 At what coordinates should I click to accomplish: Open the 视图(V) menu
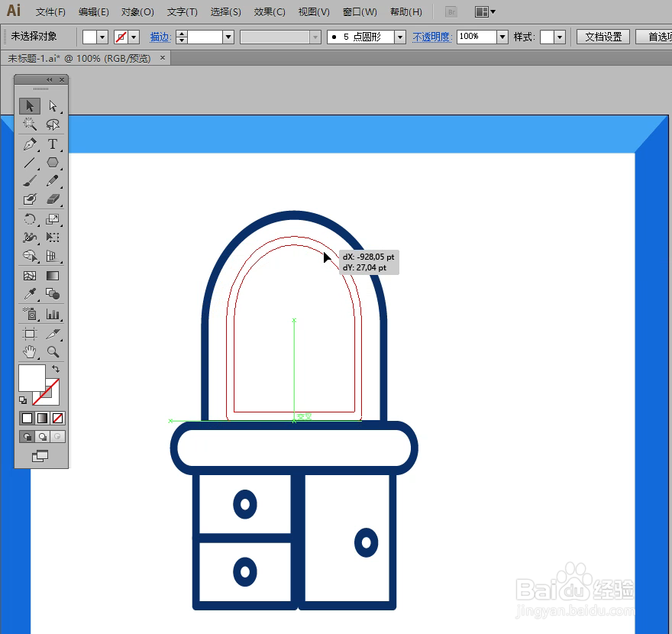point(314,12)
